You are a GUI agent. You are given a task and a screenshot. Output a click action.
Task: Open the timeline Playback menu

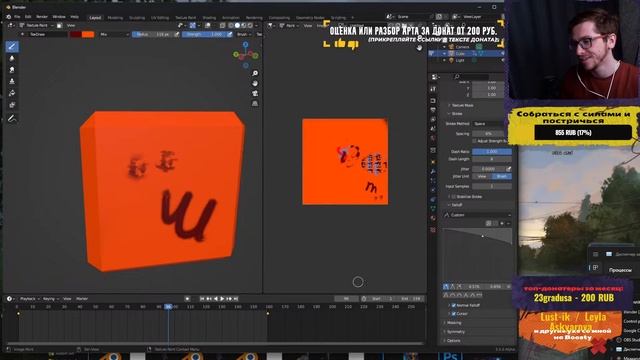(x=29, y=299)
